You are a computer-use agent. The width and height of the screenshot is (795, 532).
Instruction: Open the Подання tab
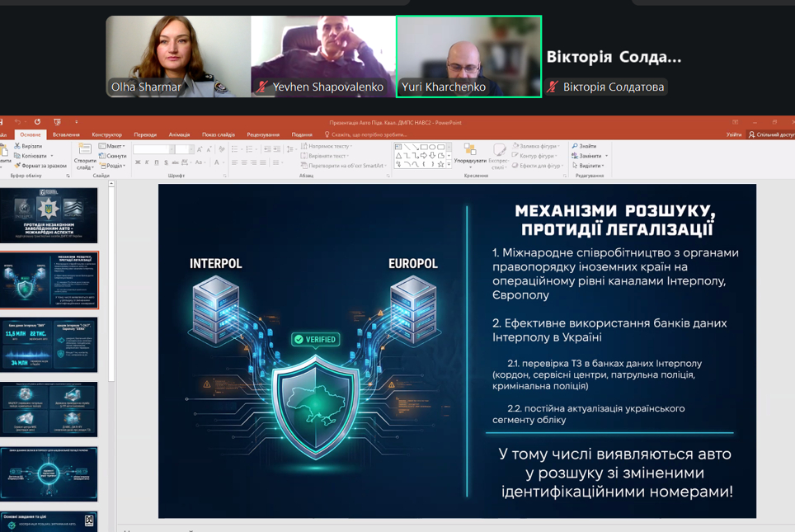tap(302, 135)
